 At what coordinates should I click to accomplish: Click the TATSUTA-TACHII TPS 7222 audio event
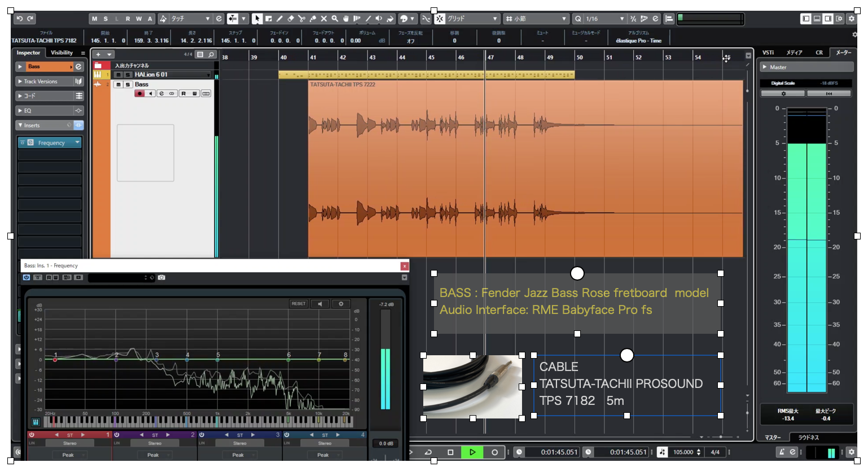pyautogui.click(x=525, y=168)
